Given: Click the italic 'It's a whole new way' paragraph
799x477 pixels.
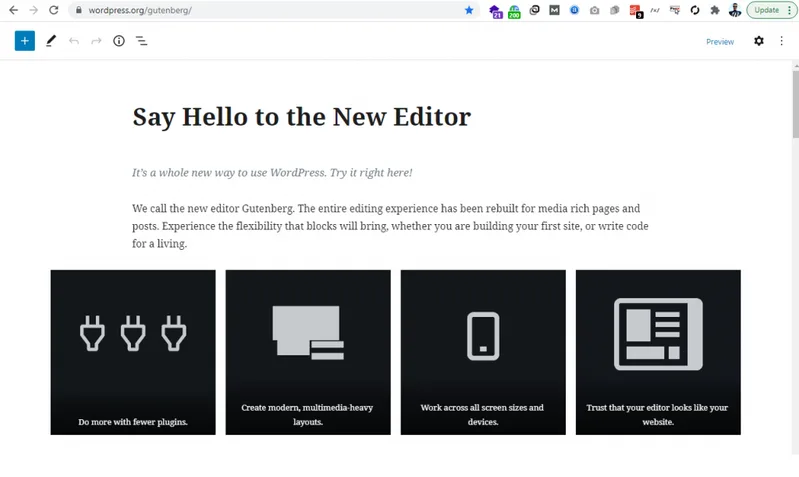Looking at the screenshot, I should click(x=272, y=173).
